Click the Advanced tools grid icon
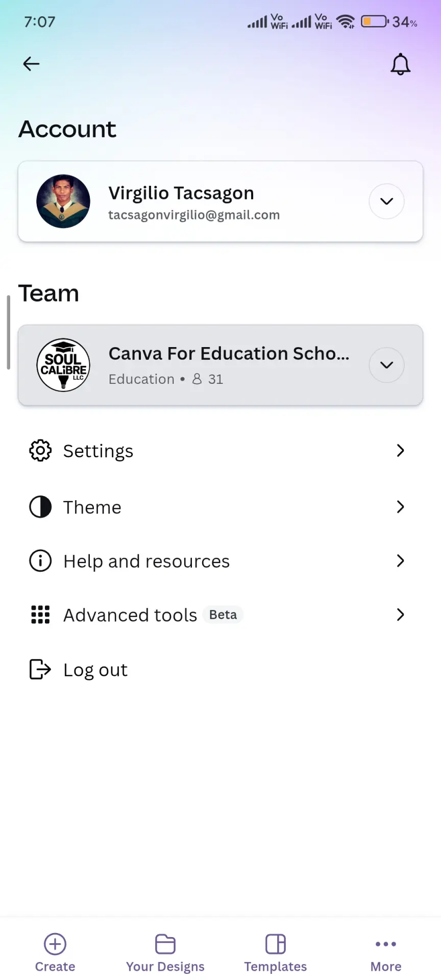Viewport: 441px width, 980px height. [40, 615]
